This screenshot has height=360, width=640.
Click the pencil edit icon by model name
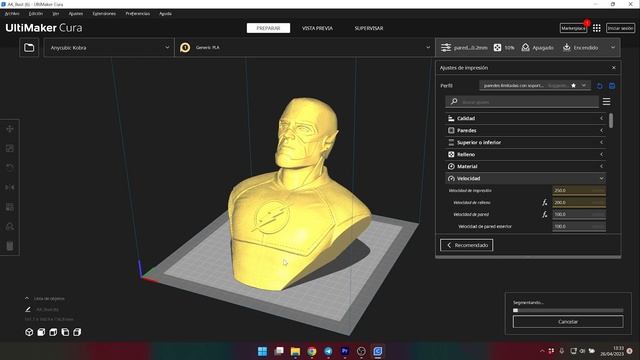pos(28,309)
